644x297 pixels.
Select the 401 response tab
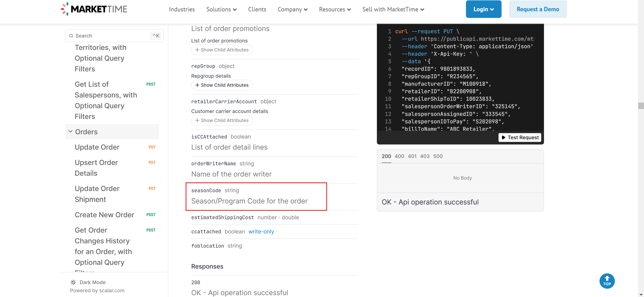[x=412, y=156]
